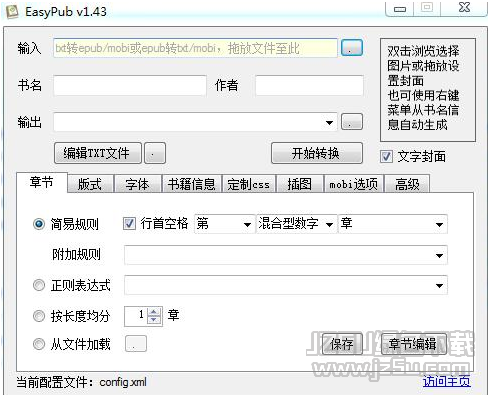This screenshot has width=488, height=395.
Task: Switch to the 版式 tab
Action: [x=90, y=184]
